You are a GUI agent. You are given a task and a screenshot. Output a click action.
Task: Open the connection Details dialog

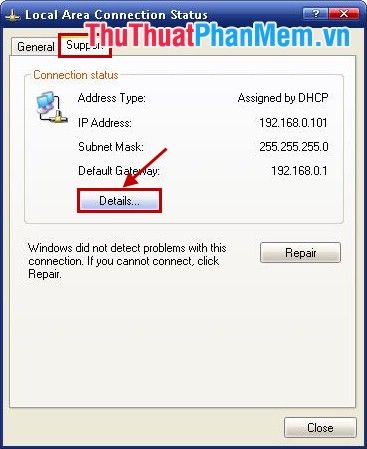(x=119, y=201)
